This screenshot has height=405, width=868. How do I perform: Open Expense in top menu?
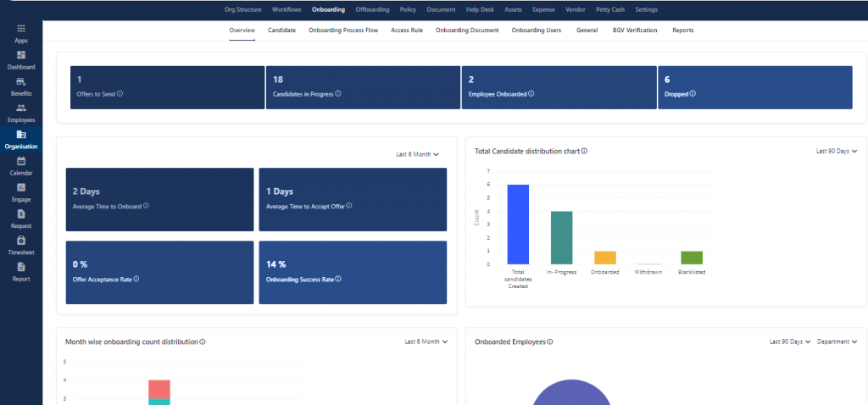pyautogui.click(x=543, y=10)
